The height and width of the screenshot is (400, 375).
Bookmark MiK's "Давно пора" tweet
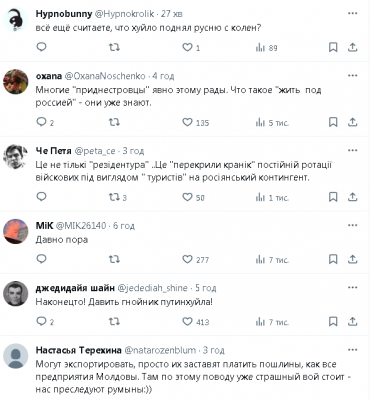(333, 259)
